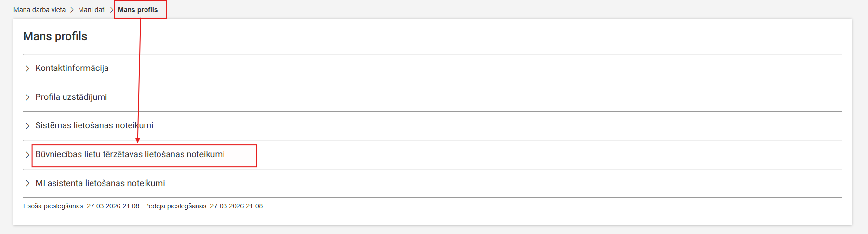This screenshot has width=868, height=234.
Task: Open Būvniecības lietu tērzētavas lietošanas noteikumi
Action: click(x=130, y=154)
